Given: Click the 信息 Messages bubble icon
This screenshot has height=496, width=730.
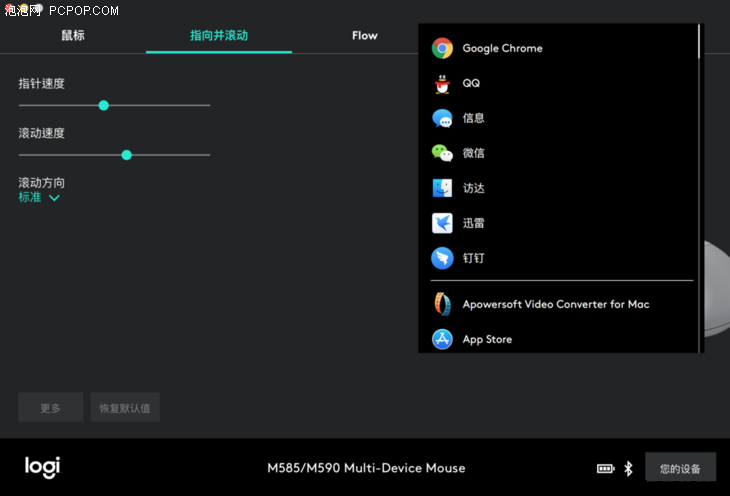Looking at the screenshot, I should [442, 118].
